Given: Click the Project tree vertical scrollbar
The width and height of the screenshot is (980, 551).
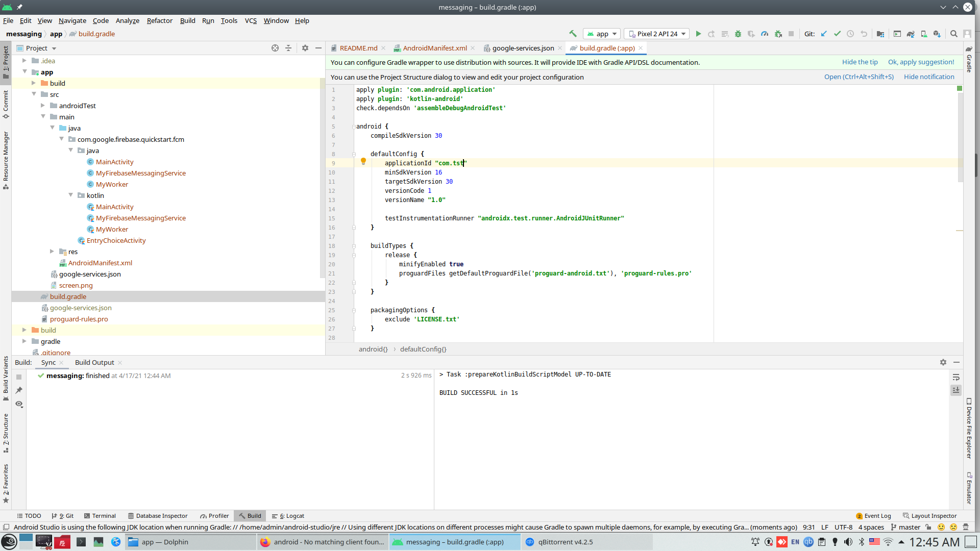Looking at the screenshot, I should (322, 179).
